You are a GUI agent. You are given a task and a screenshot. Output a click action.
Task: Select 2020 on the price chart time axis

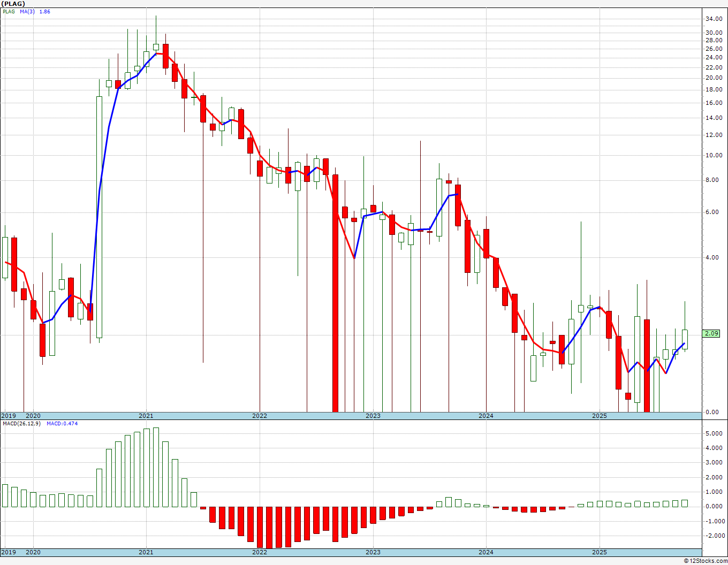tap(33, 416)
